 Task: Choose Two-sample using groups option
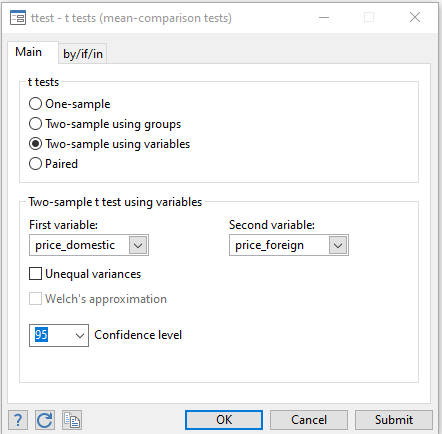coord(35,124)
